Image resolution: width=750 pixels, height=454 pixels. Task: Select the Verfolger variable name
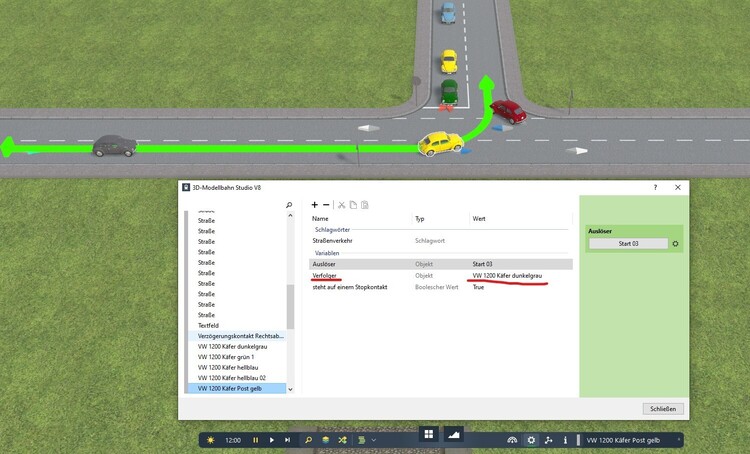tap(324, 276)
